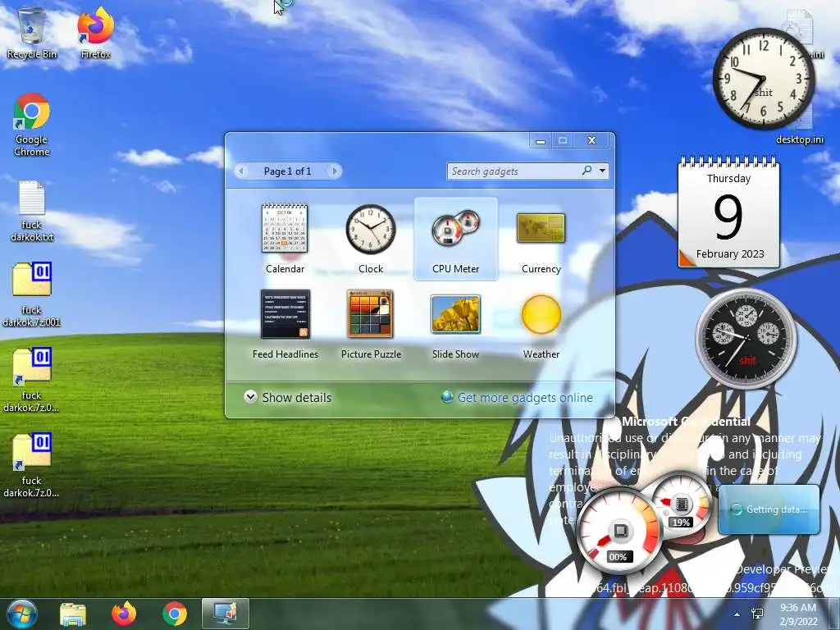Open Windows Explorer from the taskbar

pyautogui.click(x=73, y=614)
